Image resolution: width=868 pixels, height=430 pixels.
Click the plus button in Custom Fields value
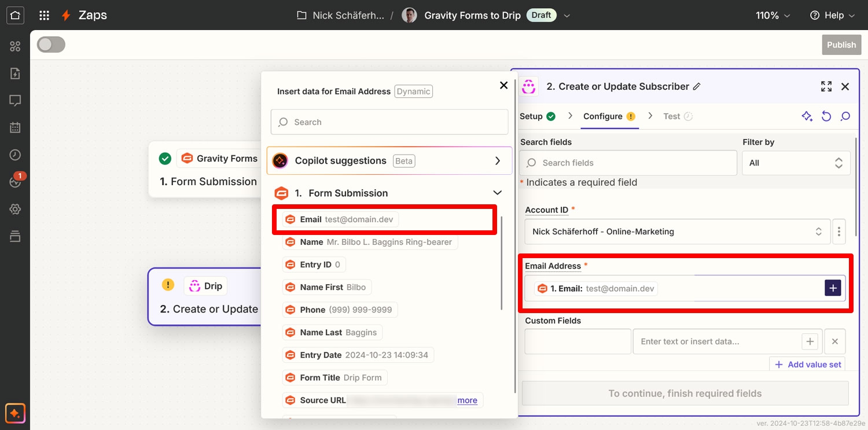[x=810, y=341]
